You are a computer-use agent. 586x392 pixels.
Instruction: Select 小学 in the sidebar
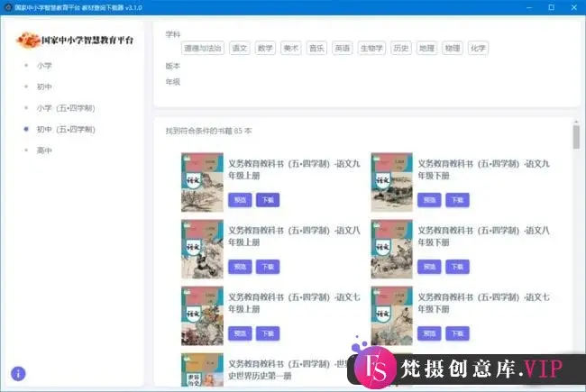[x=44, y=66]
